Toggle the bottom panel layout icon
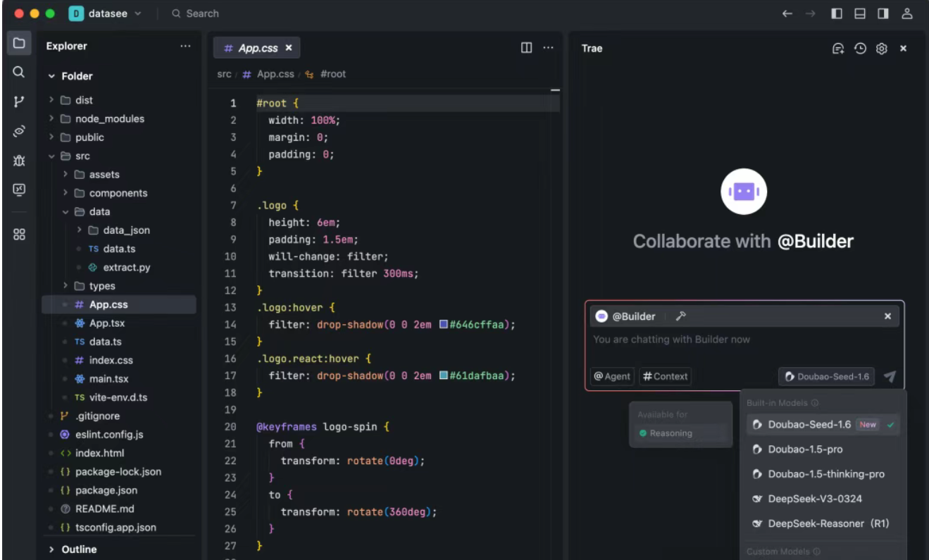 point(860,13)
